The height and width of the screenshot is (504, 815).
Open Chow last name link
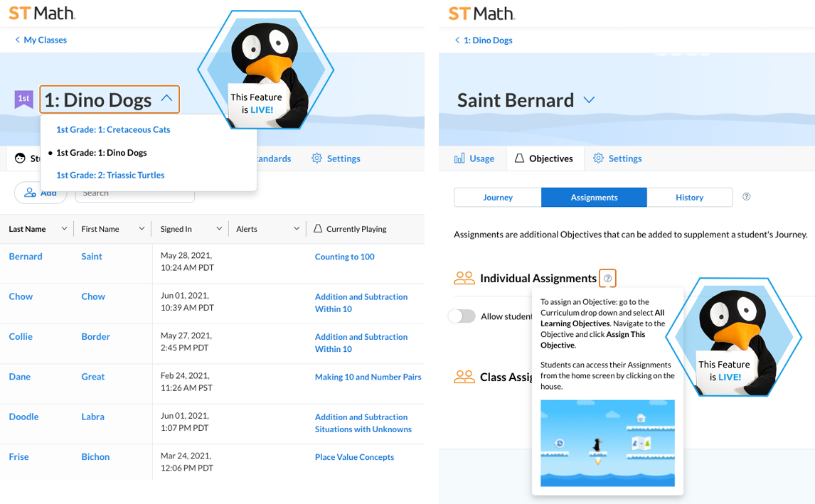tap(21, 296)
